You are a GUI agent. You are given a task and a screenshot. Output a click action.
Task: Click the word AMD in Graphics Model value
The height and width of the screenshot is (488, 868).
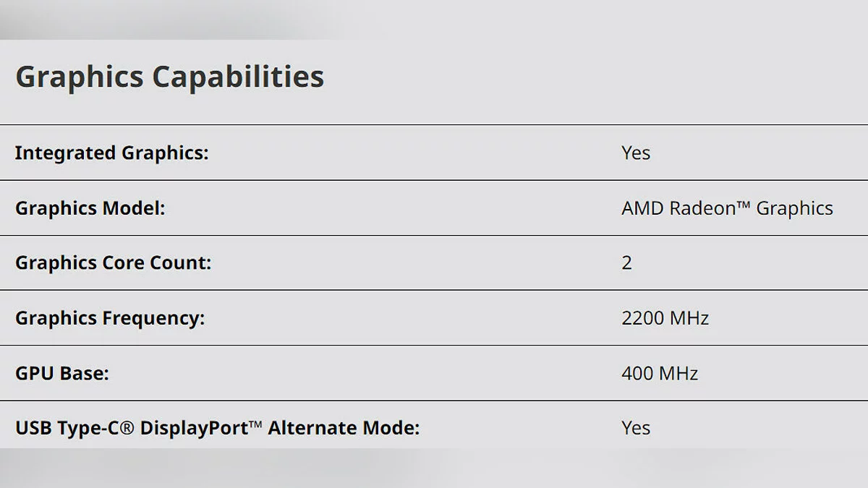tap(642, 208)
